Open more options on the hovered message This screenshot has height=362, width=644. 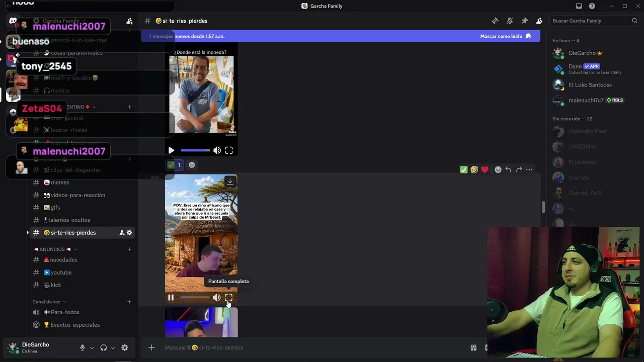pyautogui.click(x=529, y=169)
